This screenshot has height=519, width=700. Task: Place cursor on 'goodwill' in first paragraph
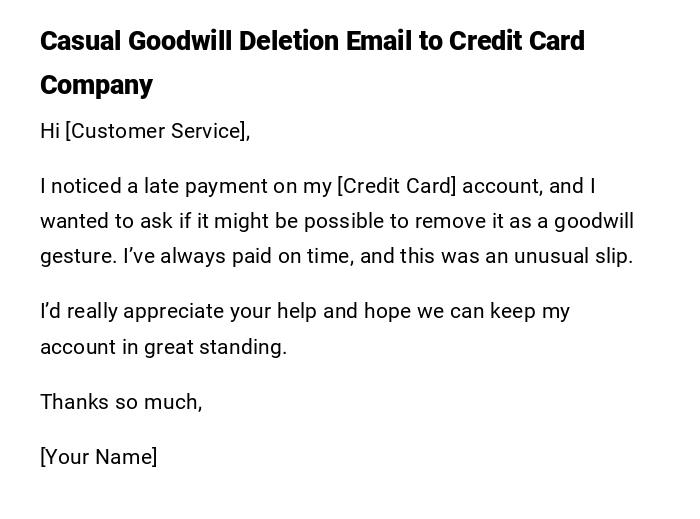(x=594, y=221)
